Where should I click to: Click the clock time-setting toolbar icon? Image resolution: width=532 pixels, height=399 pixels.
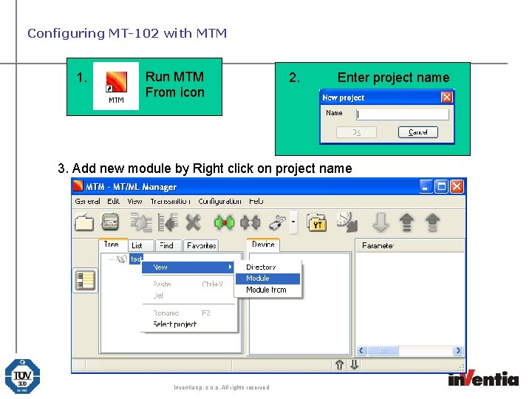pos(347,222)
